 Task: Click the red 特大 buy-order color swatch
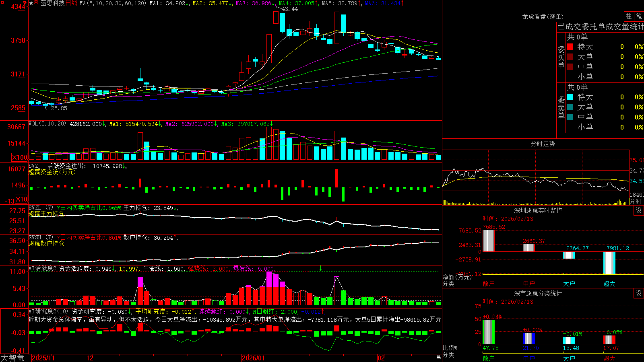click(x=570, y=47)
